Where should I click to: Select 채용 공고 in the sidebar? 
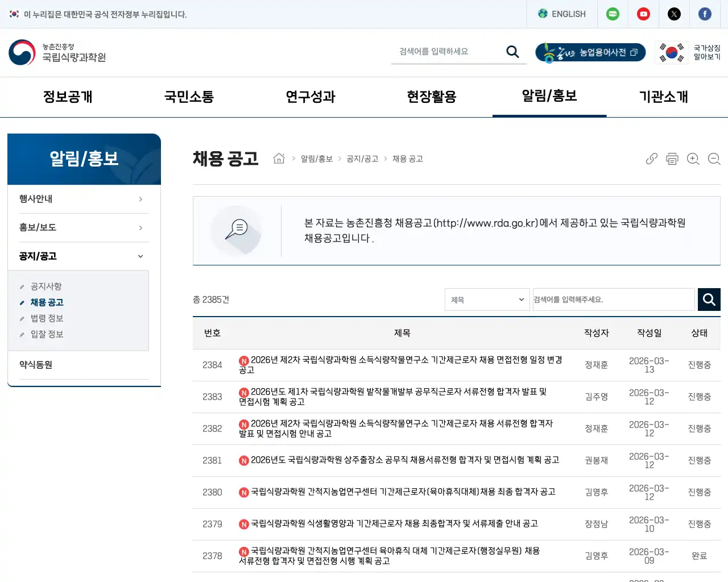click(48, 302)
